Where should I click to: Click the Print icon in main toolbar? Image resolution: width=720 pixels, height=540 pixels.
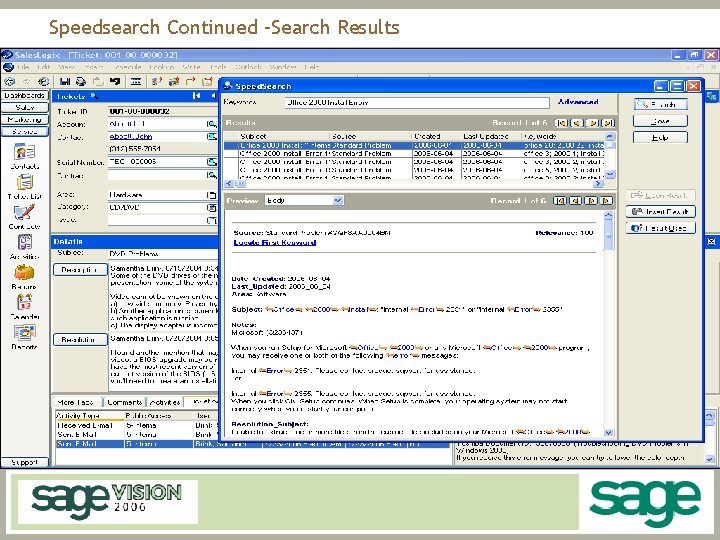click(x=81, y=81)
